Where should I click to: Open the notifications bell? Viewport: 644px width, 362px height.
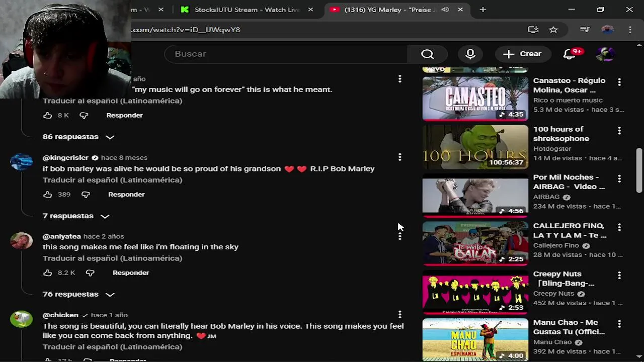tap(570, 54)
